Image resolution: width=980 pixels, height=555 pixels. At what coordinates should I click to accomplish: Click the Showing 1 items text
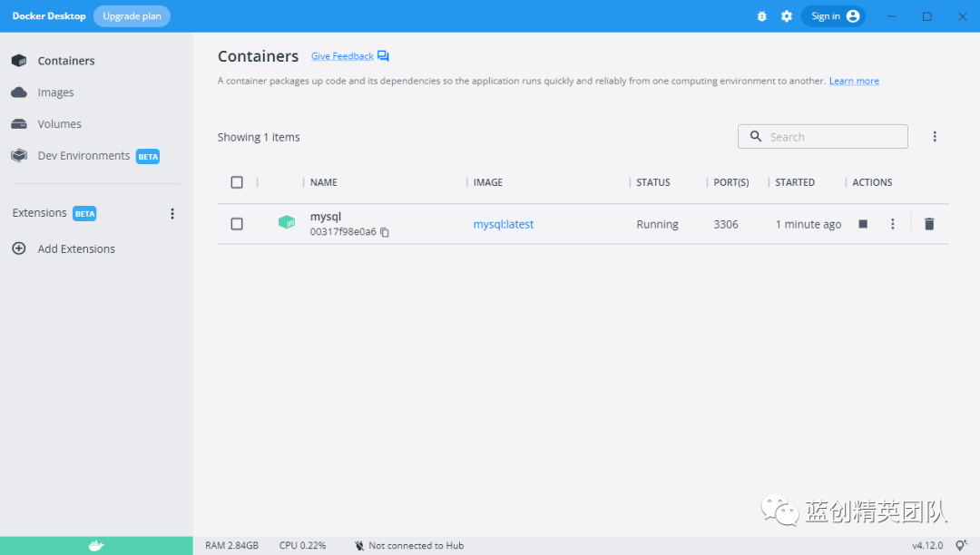259,137
